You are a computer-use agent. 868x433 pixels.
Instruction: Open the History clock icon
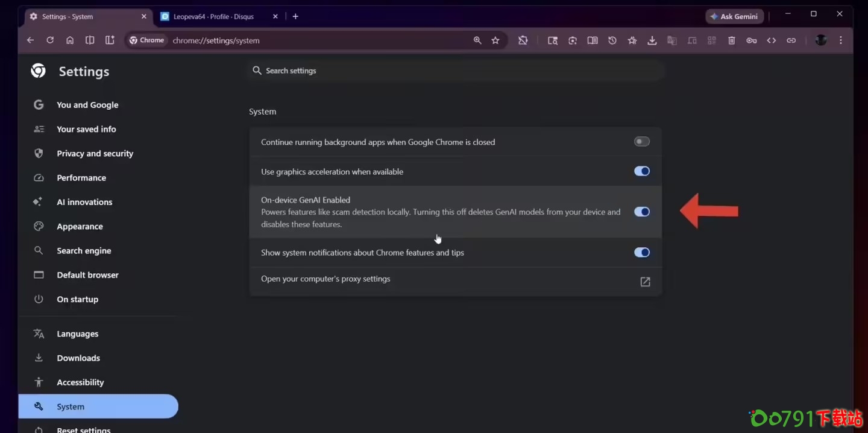(612, 40)
